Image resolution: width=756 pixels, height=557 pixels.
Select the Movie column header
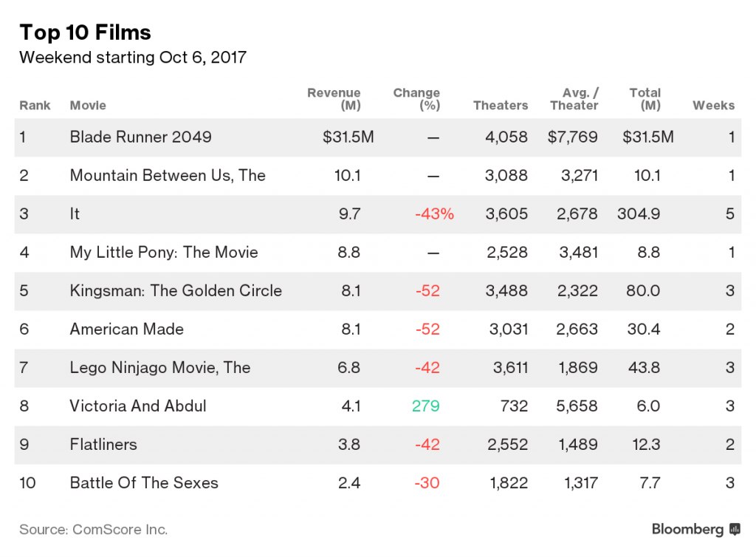[88, 105]
